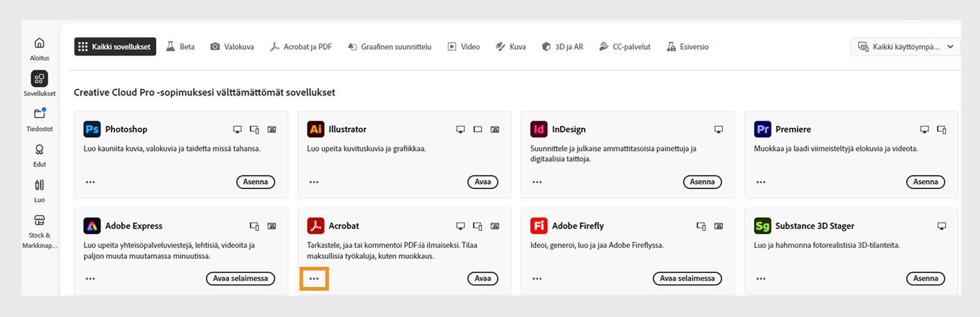Viewport: 980px width, 317px height.
Task: Click the Premiere app icon
Action: coord(763,129)
